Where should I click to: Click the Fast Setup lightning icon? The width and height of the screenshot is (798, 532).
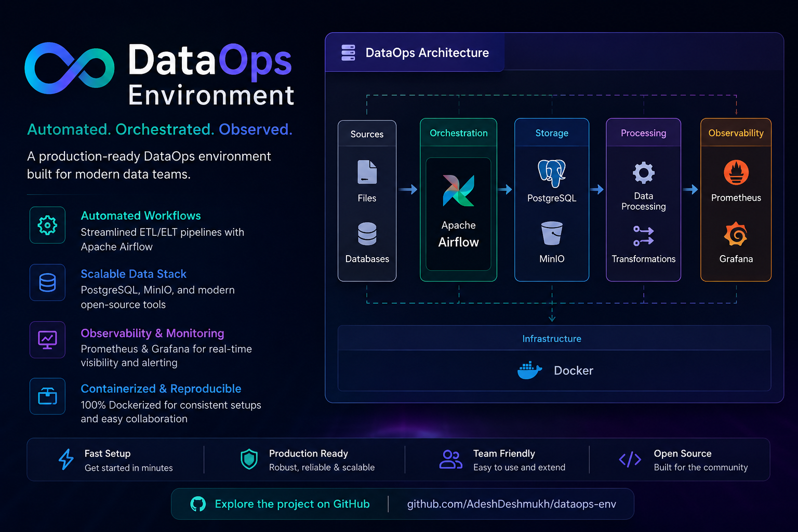pyautogui.click(x=66, y=459)
